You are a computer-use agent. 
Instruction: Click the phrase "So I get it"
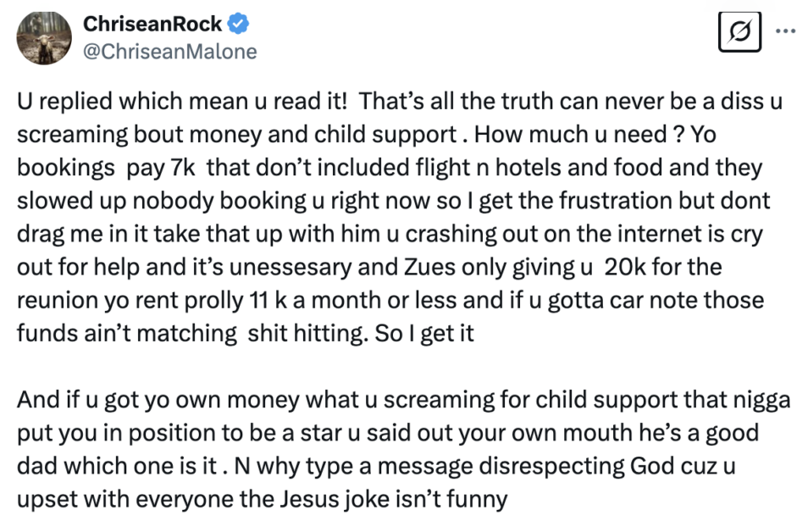[x=424, y=334]
